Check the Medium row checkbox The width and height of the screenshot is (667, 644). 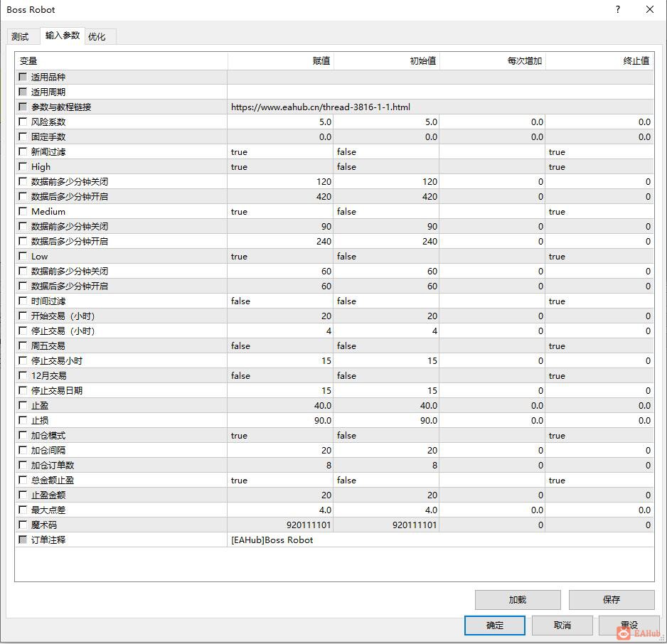pyautogui.click(x=23, y=211)
